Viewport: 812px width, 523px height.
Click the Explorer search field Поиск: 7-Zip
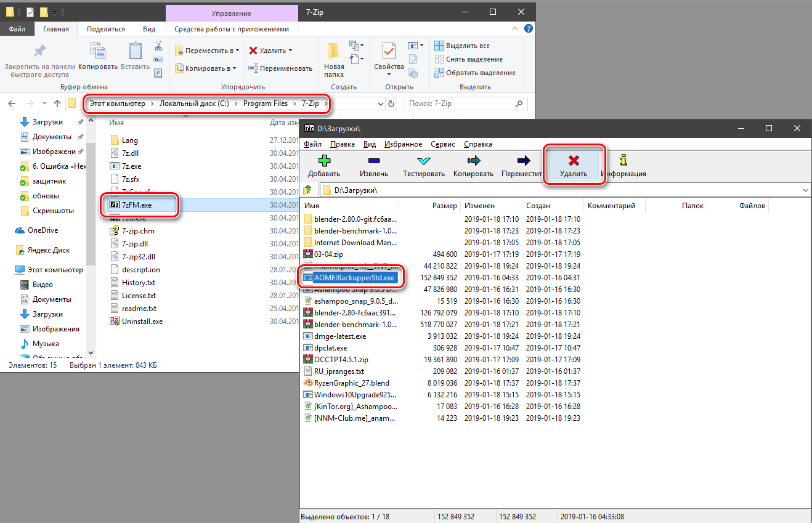pyautogui.click(x=465, y=103)
